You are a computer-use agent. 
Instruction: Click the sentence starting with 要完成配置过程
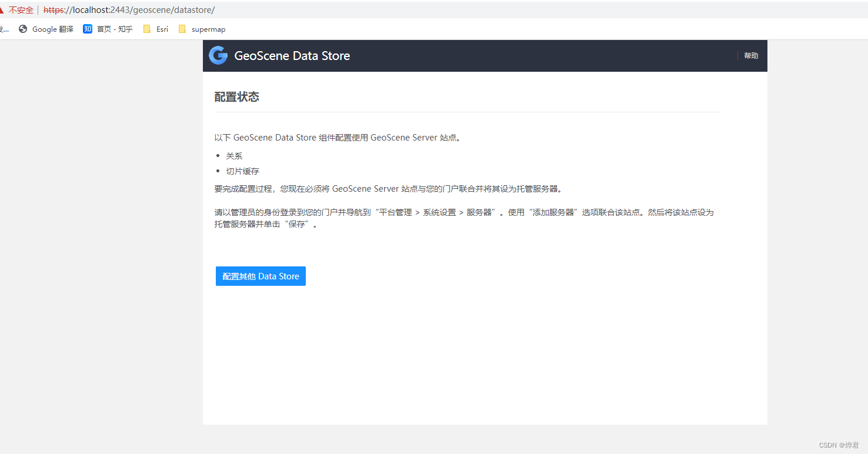[389, 189]
